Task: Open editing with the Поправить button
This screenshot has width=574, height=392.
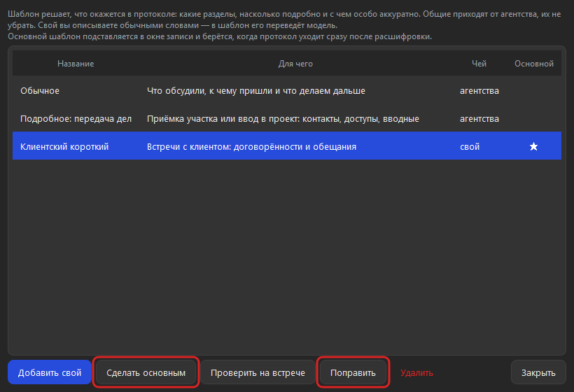Action: [353, 372]
